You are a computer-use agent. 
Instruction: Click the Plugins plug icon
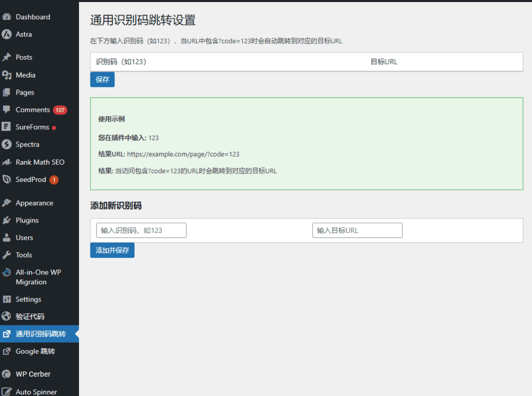[x=6, y=220]
